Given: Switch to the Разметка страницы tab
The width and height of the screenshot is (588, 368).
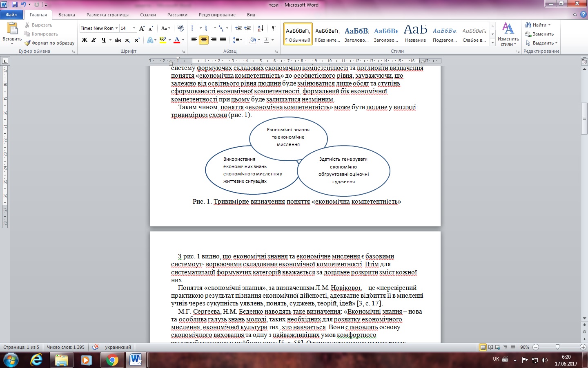Looking at the screenshot, I should tap(107, 15).
